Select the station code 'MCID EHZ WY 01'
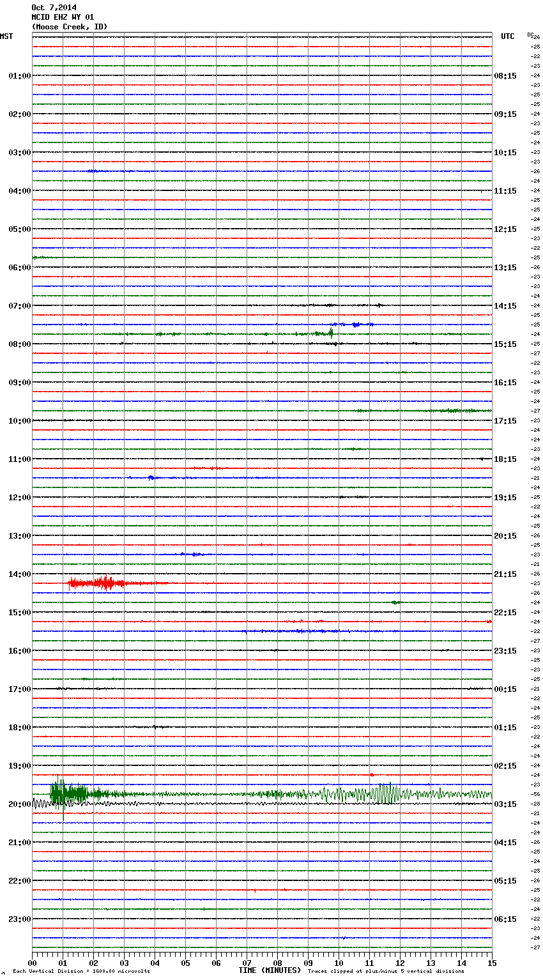This screenshot has height=980, width=543. [x=63, y=17]
